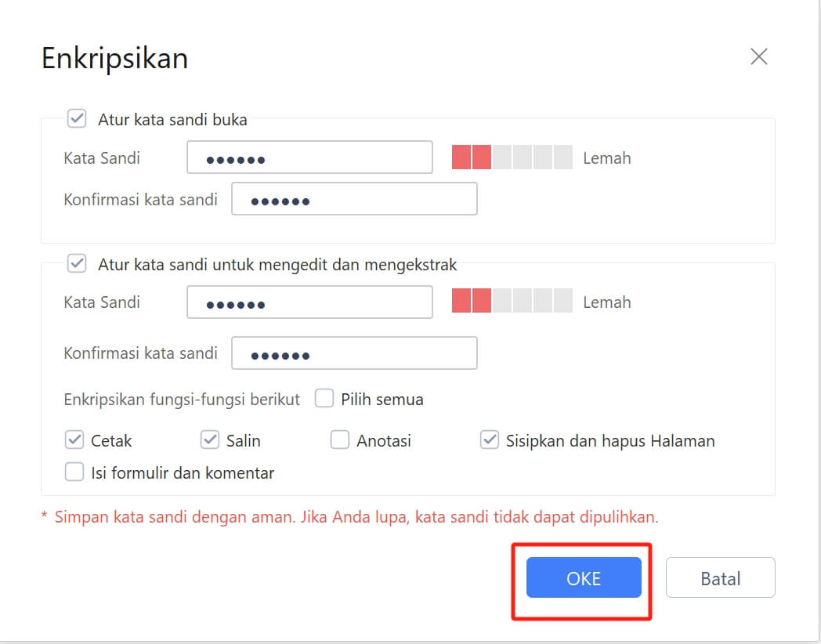
Task: Click the first Konfirmasi kata sandi field
Action: [x=354, y=198]
